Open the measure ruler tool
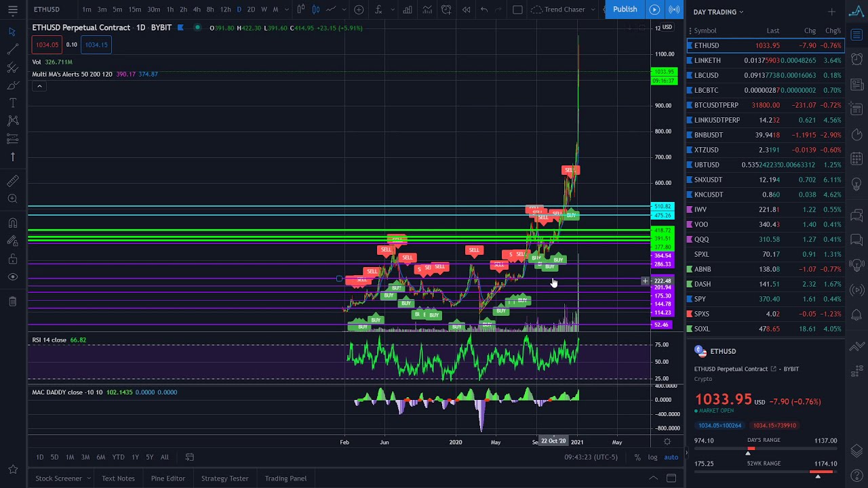The height and width of the screenshot is (488, 868). coord(12,181)
